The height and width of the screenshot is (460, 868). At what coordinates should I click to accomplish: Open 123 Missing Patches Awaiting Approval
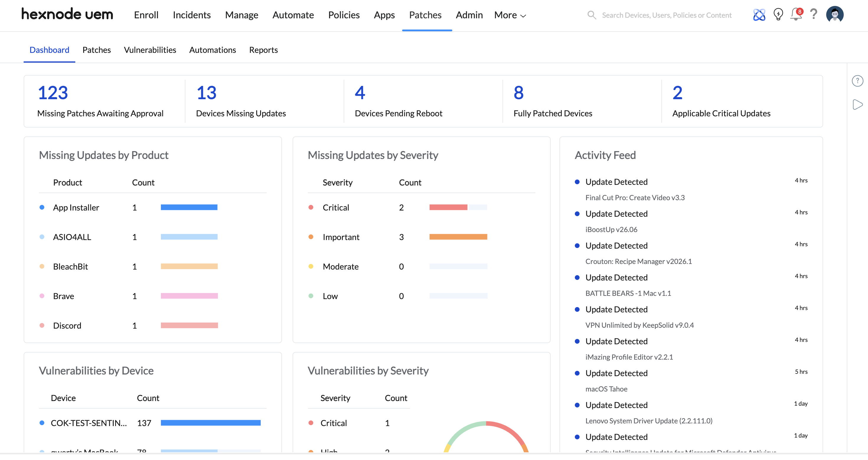100,101
